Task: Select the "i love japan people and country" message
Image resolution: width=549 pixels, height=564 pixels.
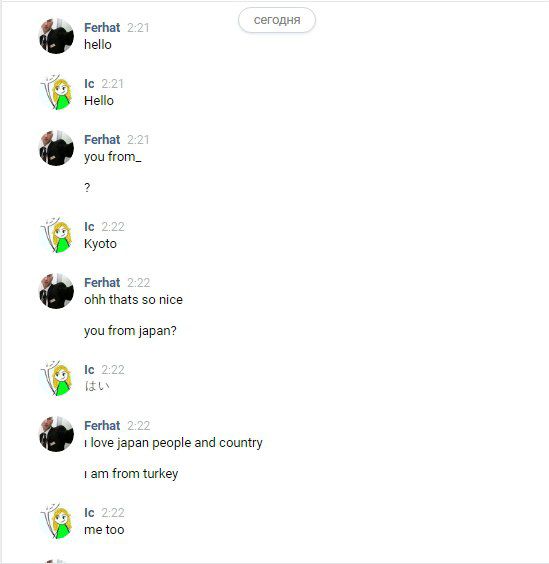Action: [x=173, y=443]
